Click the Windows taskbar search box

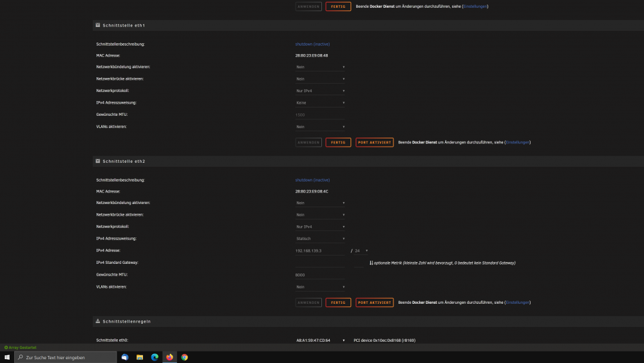(x=66, y=357)
